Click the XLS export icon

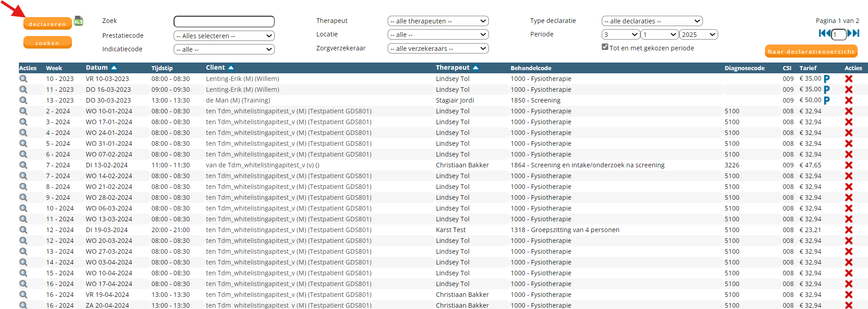click(79, 21)
